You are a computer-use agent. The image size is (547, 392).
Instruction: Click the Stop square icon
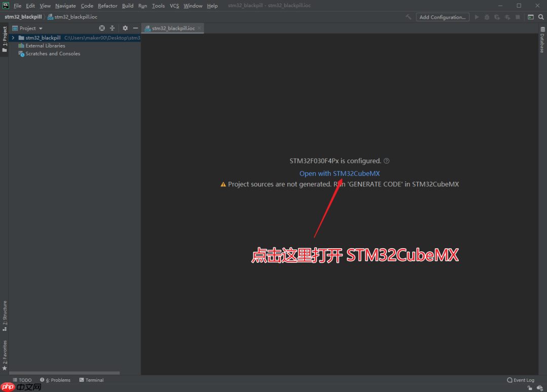[x=518, y=17]
